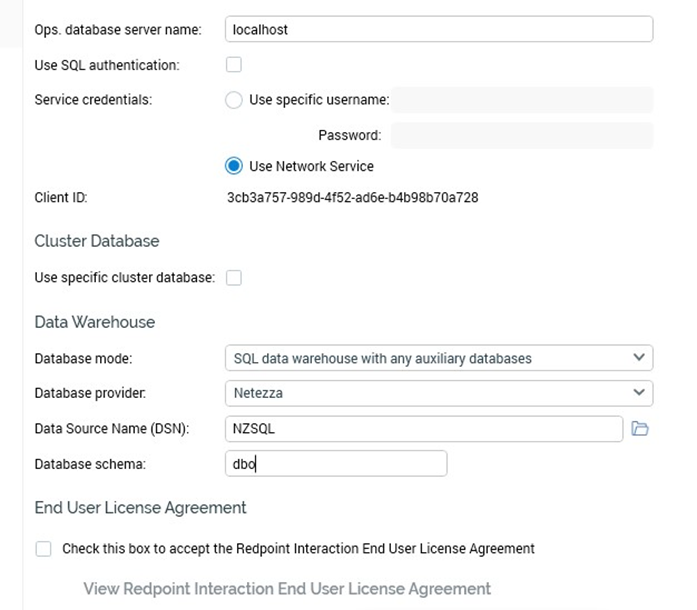This screenshot has width=697, height=610.
Task: Tick the Use specific cluster database checkbox
Action: coord(234,277)
